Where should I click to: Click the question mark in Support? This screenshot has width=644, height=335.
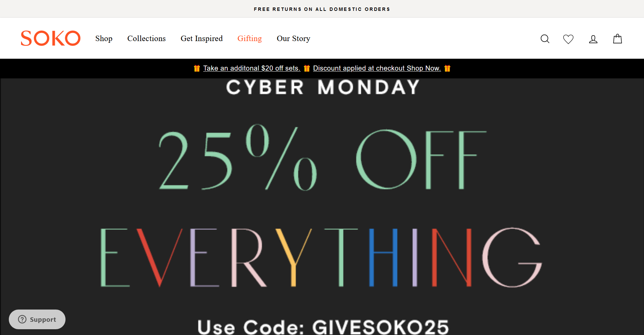[22, 319]
